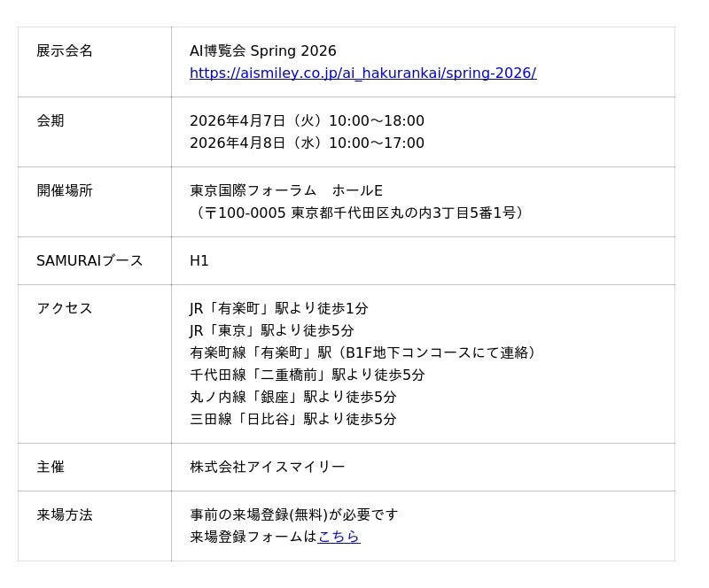
Task: Click the 東京国際フォーラム ホールE text
Action: click(286, 191)
